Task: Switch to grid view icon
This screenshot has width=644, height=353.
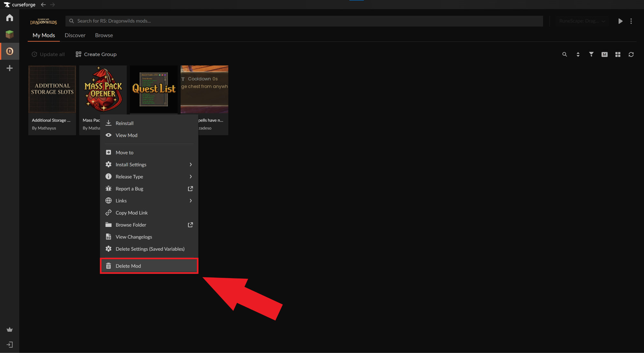Action: pyautogui.click(x=618, y=54)
